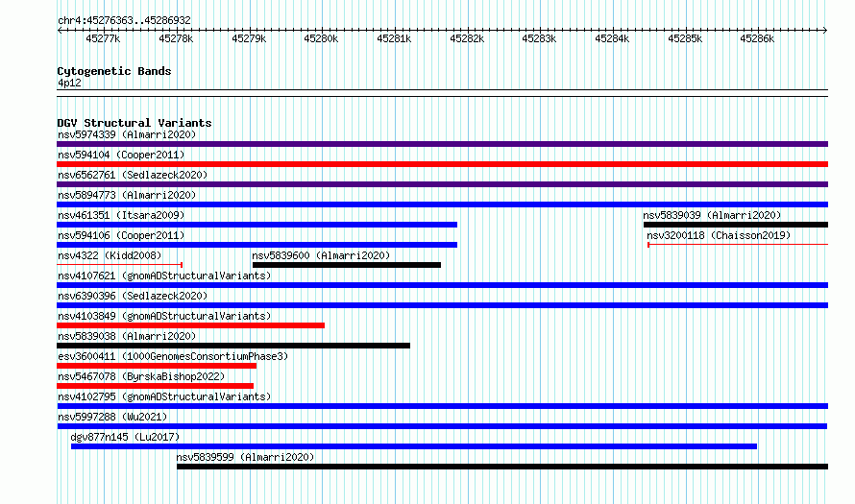Click the nsv4102795 (gnomADStructuralVariants) label
This screenshot has height=504, width=855.
point(164,396)
